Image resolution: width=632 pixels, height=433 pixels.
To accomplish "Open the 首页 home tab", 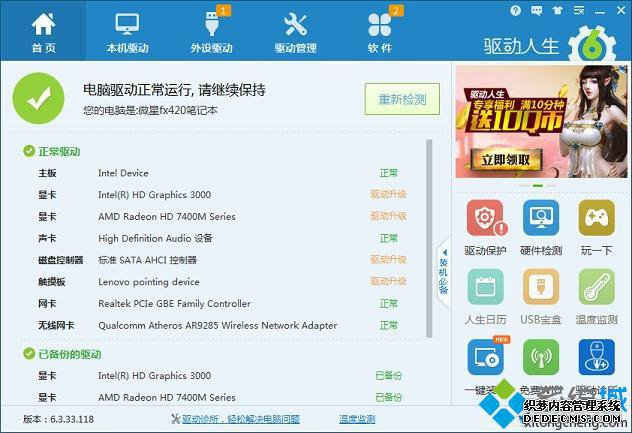I will tap(43, 31).
